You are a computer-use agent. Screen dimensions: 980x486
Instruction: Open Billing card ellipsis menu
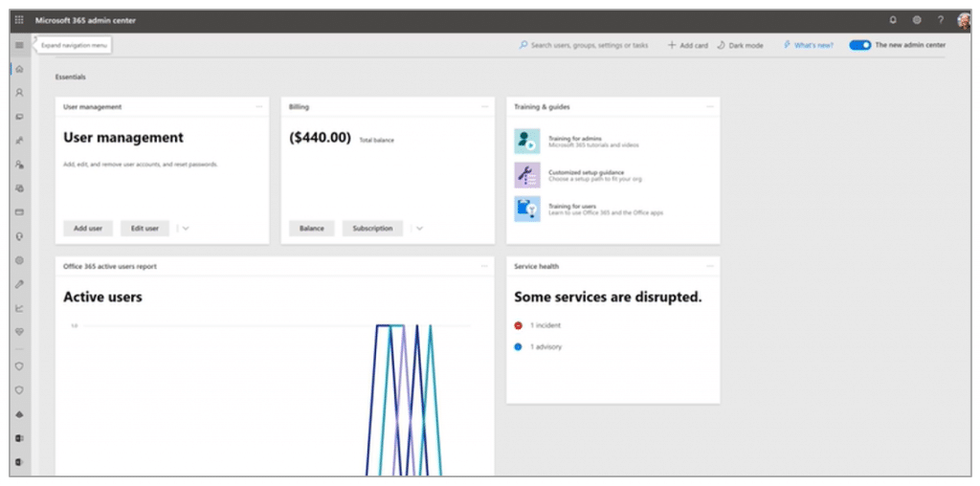click(484, 107)
